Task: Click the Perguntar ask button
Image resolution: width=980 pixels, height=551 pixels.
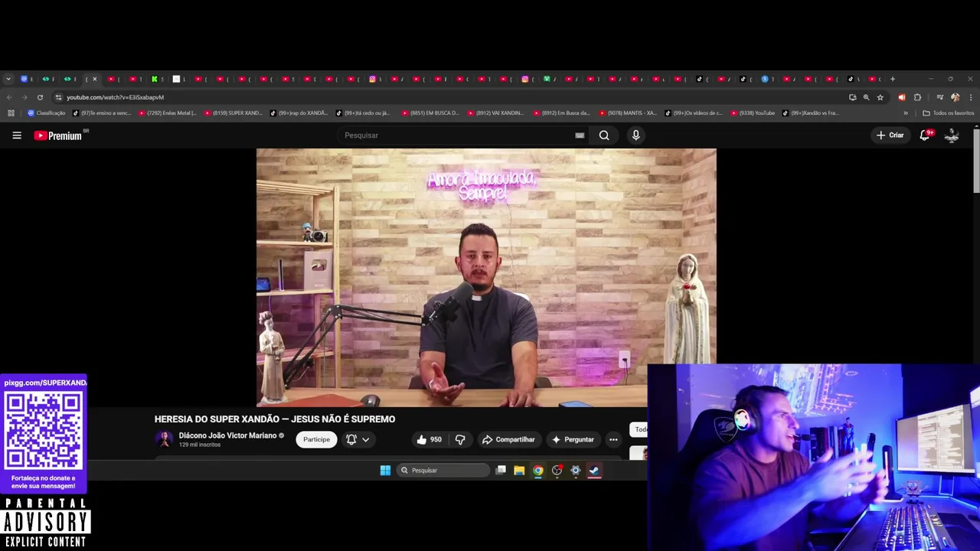Action: pyautogui.click(x=573, y=439)
